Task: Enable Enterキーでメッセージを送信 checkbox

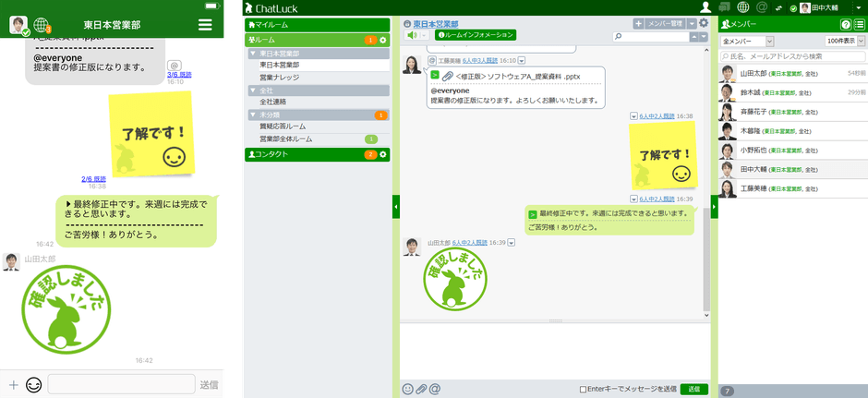Action: coord(583,390)
